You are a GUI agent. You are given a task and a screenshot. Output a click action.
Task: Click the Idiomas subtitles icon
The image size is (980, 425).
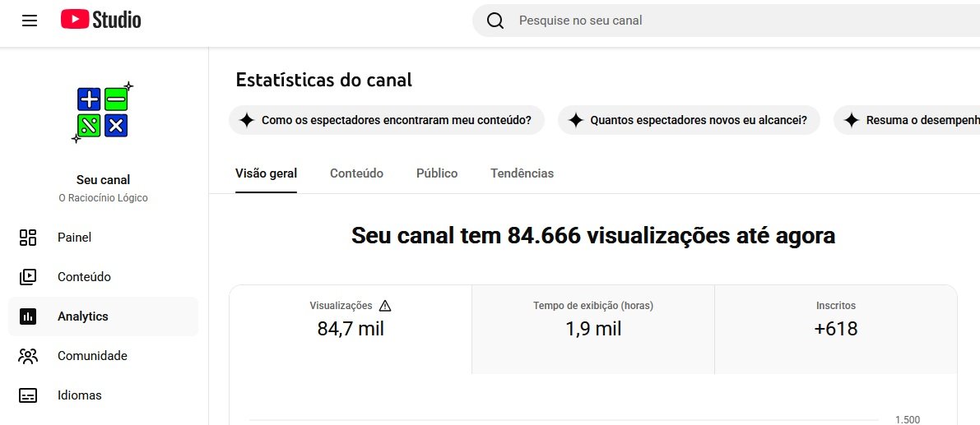point(28,395)
